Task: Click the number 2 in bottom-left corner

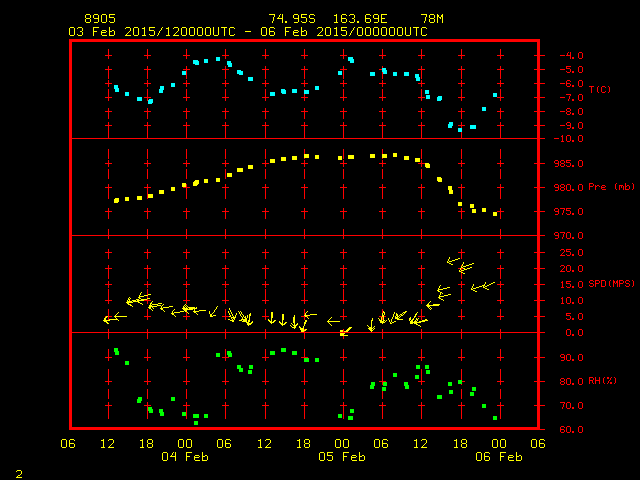Action: [x=18, y=471]
